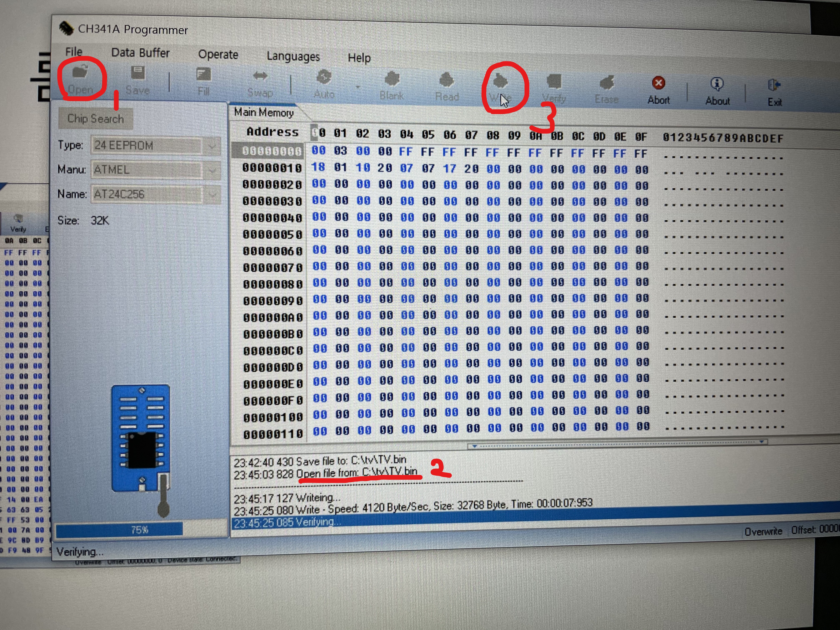Click the Write chip toolbar icon

tap(500, 88)
